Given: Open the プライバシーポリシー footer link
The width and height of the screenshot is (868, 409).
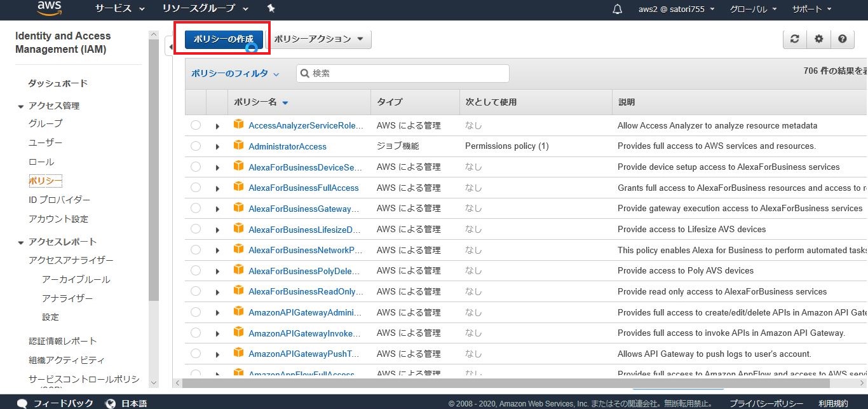Looking at the screenshot, I should tap(766, 403).
